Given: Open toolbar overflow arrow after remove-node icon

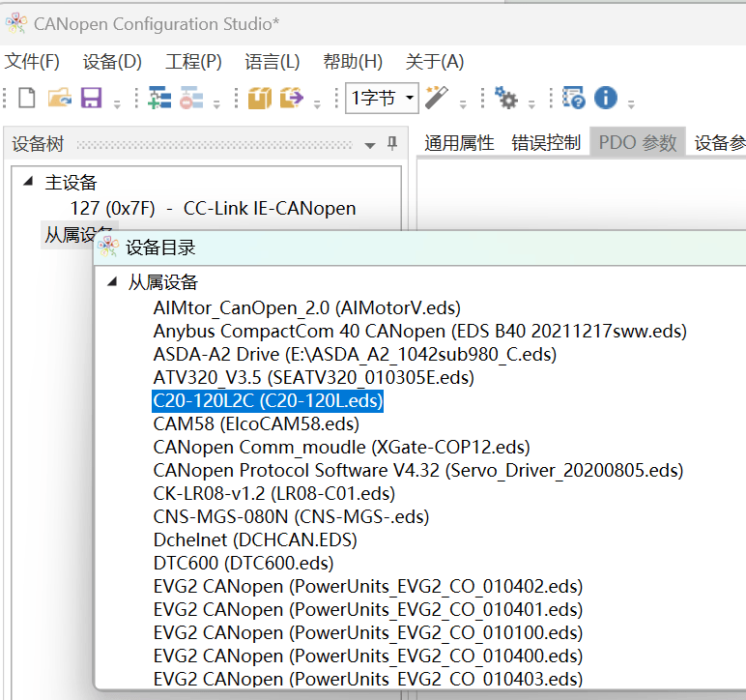Looking at the screenshot, I should pos(217,103).
